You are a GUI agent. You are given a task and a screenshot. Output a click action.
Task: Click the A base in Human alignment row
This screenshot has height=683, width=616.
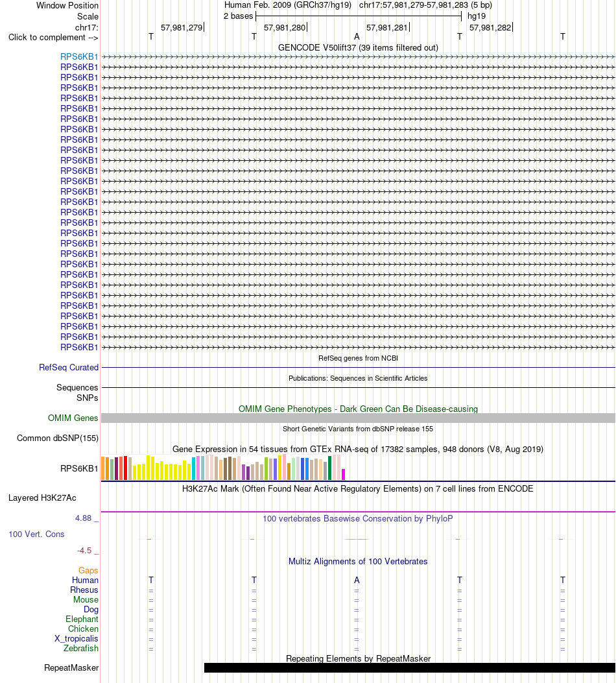pos(357,581)
